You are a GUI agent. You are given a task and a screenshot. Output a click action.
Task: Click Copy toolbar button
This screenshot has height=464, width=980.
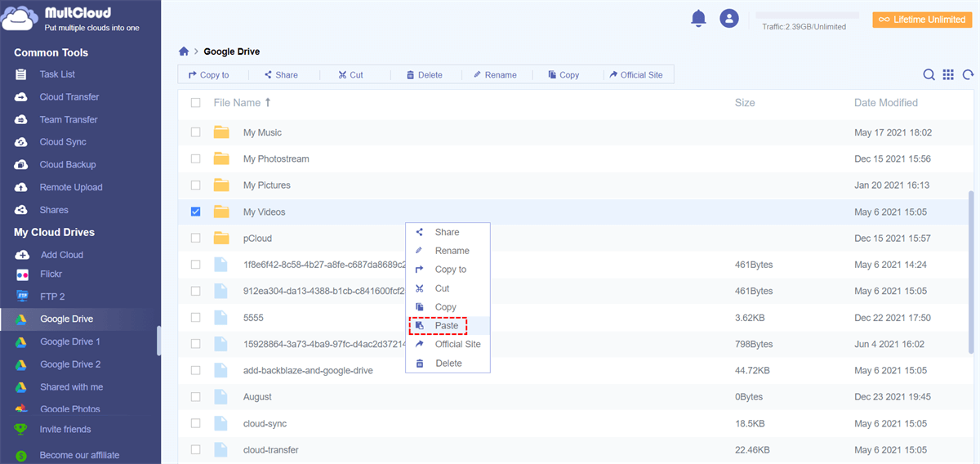point(563,75)
